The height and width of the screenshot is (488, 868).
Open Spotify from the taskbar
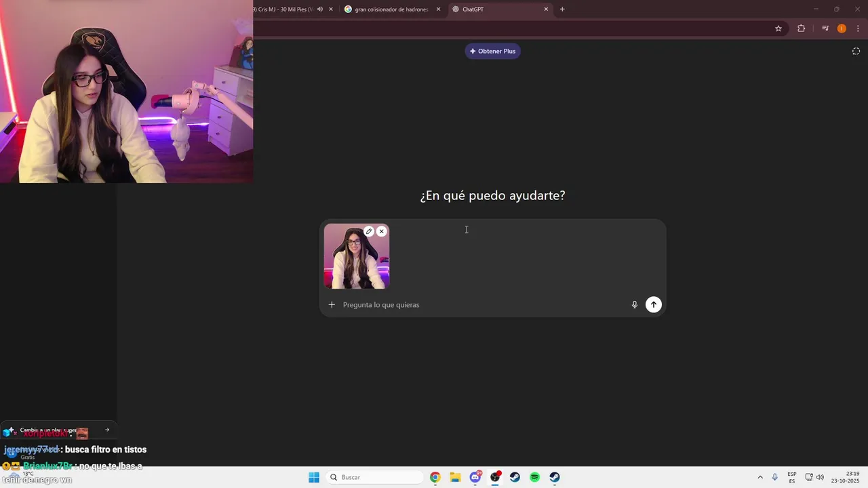point(534,477)
